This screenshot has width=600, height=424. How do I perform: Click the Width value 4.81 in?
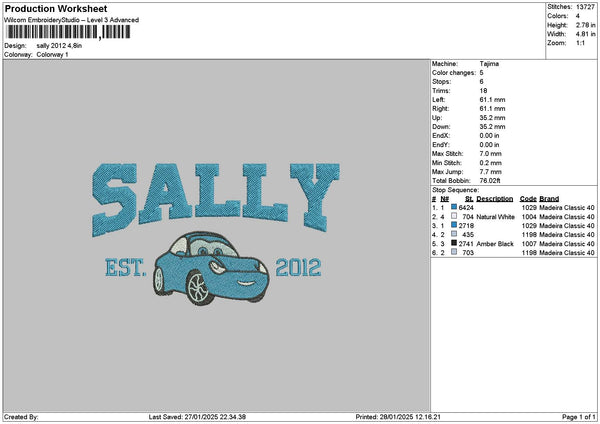click(x=585, y=34)
